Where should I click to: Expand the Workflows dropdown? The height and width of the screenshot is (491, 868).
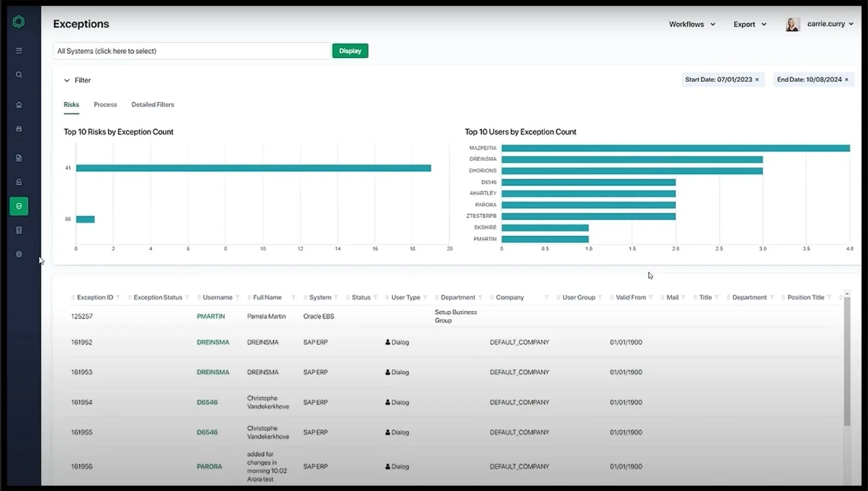[692, 24]
